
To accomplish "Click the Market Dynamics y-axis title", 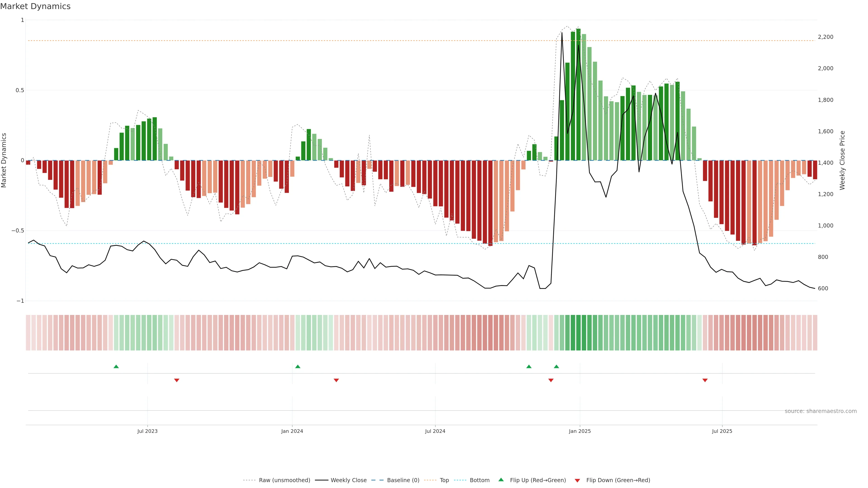I will coord(4,160).
